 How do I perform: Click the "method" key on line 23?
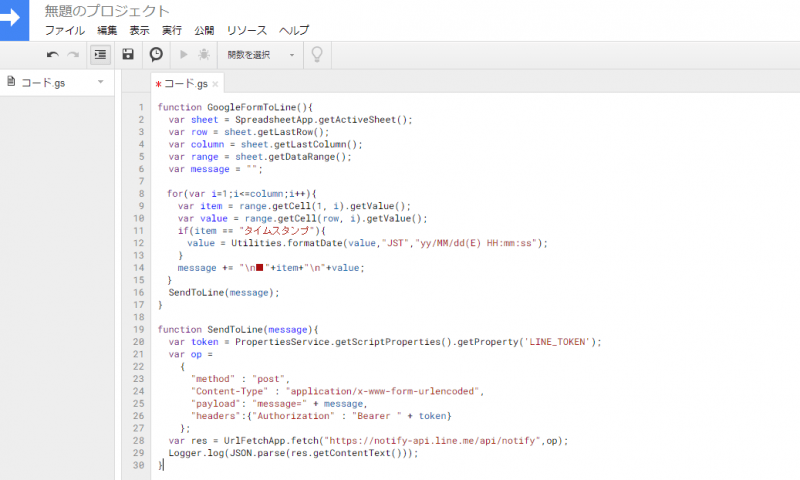213,379
